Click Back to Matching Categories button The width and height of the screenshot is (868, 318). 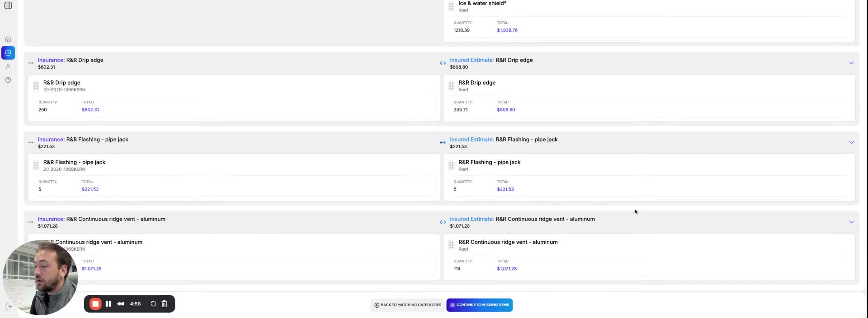coord(408,305)
